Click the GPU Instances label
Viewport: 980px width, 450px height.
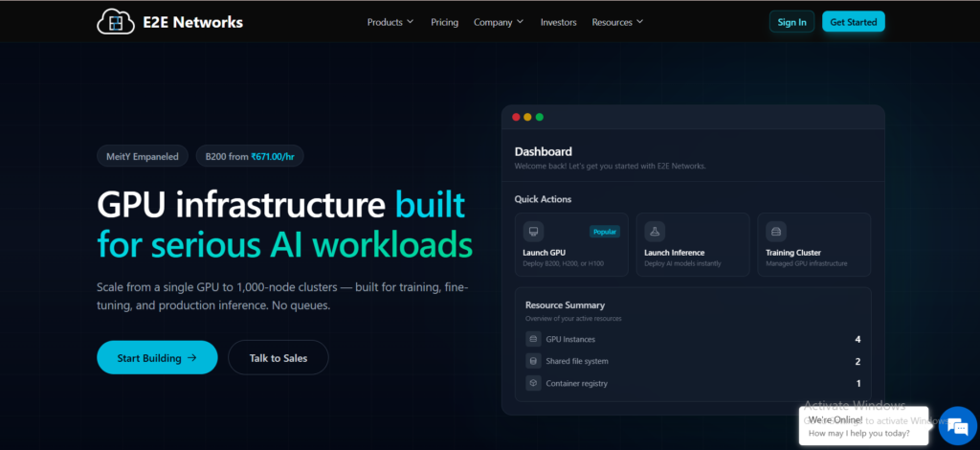tap(570, 339)
